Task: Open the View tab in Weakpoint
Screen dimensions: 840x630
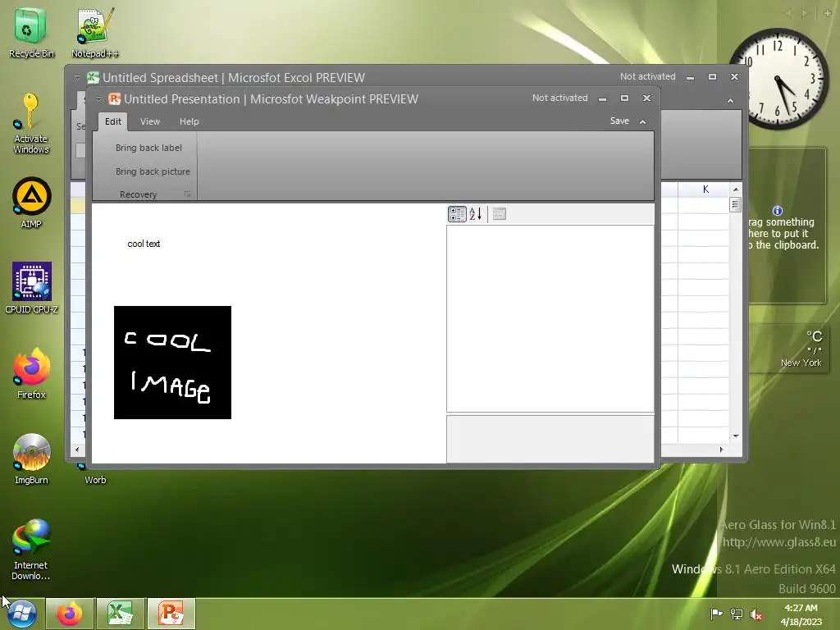Action: [150, 121]
